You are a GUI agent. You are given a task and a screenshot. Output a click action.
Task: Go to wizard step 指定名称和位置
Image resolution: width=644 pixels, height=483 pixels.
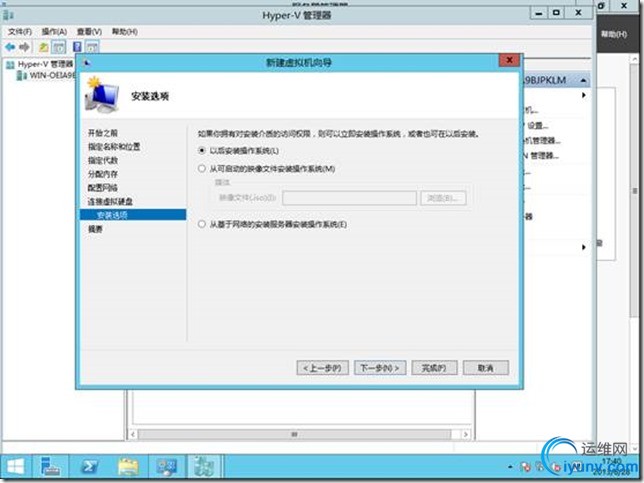pyautogui.click(x=114, y=147)
